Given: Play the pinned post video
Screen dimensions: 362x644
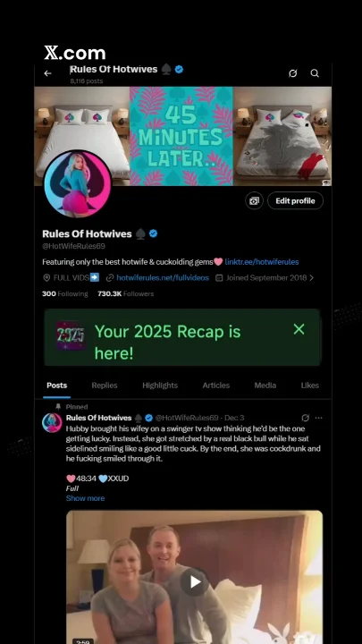Looking at the screenshot, I should 195,581.
